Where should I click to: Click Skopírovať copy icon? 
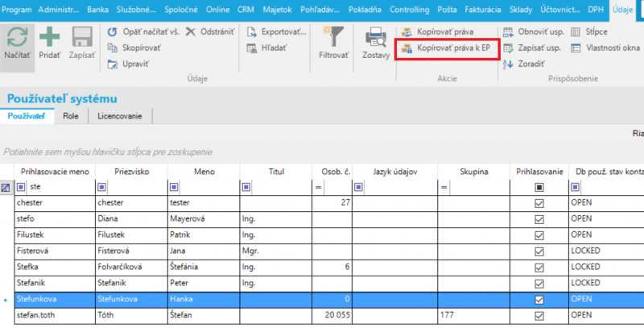click(112, 48)
